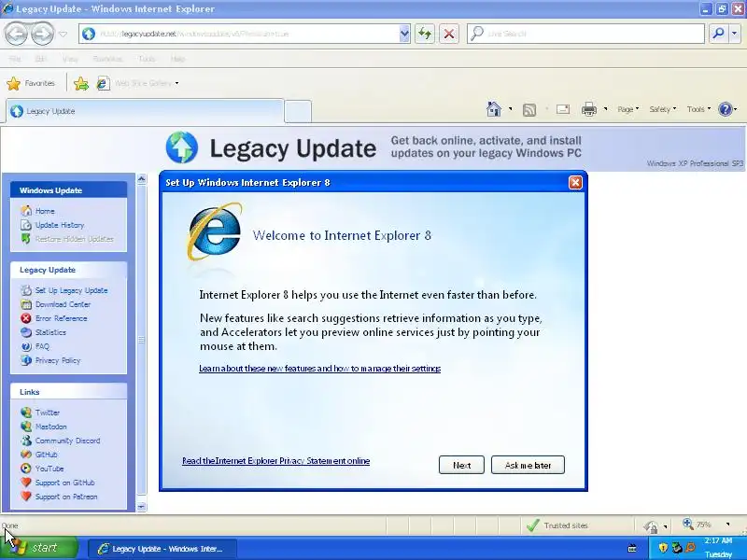This screenshot has width=747, height=560.
Task: Expand the zoom level dropdown arrow
Action: (x=727, y=525)
